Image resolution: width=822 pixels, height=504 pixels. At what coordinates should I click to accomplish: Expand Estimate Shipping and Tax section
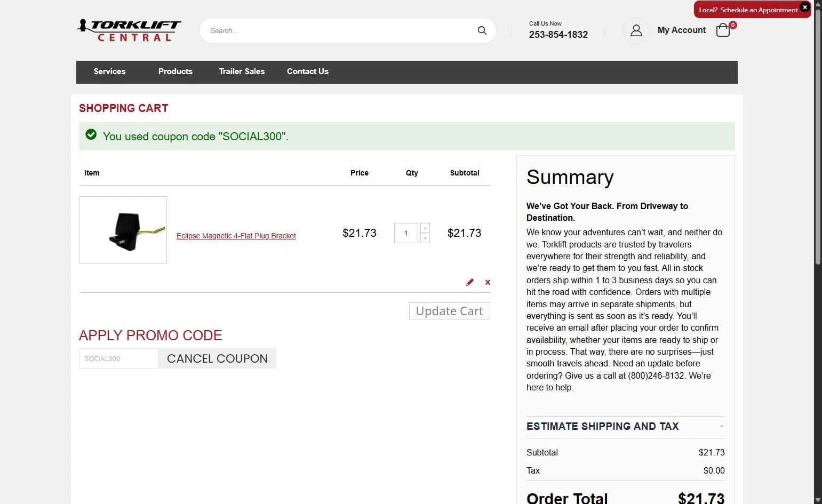[x=625, y=426]
